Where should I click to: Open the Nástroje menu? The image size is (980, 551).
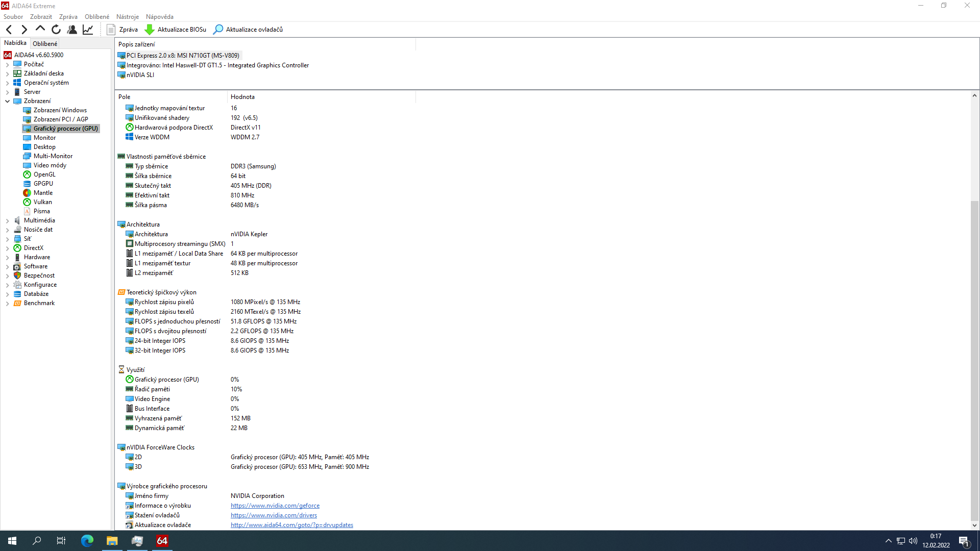[127, 17]
